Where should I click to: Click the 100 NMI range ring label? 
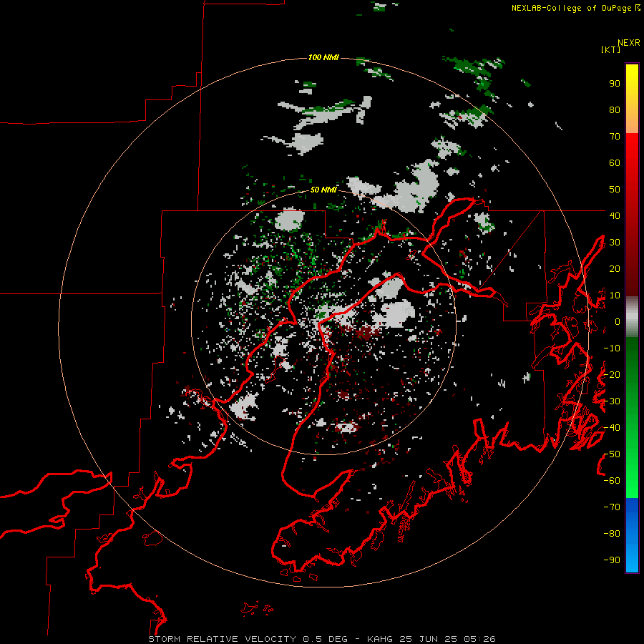coord(323,57)
